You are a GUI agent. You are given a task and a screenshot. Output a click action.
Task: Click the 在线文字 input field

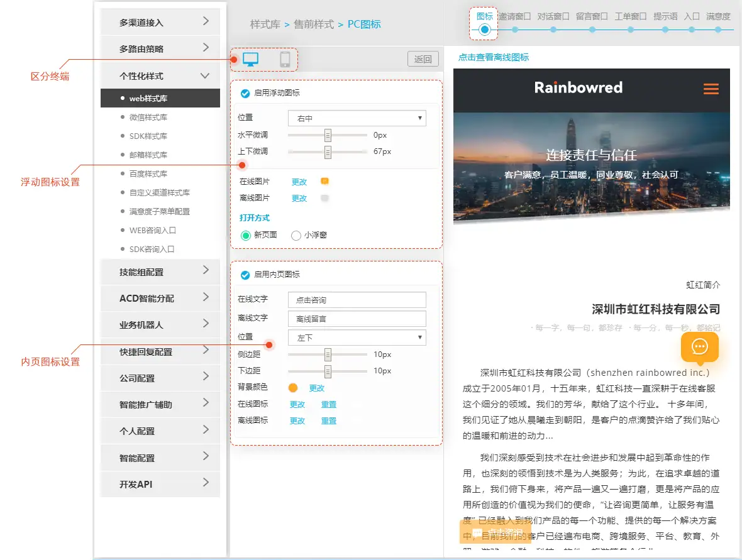357,300
